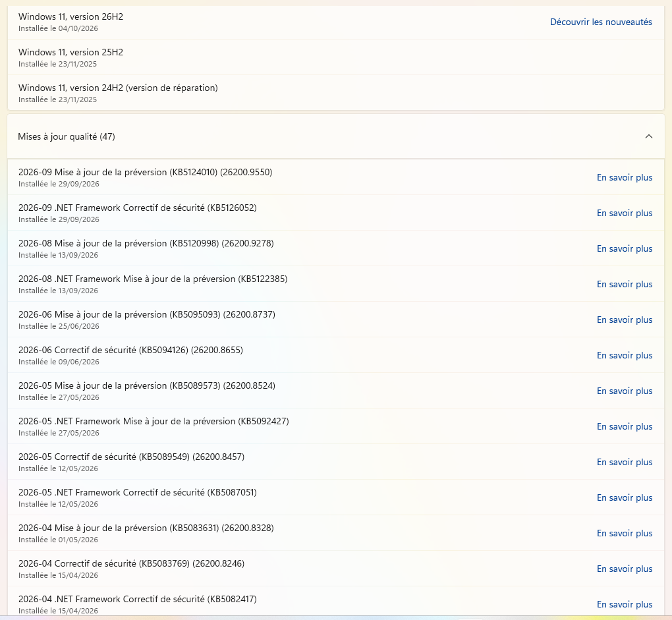672x620 pixels.
Task: Select the 2026-06 Correctif de sécurité (KB5094126) title
Action: [x=130, y=350]
